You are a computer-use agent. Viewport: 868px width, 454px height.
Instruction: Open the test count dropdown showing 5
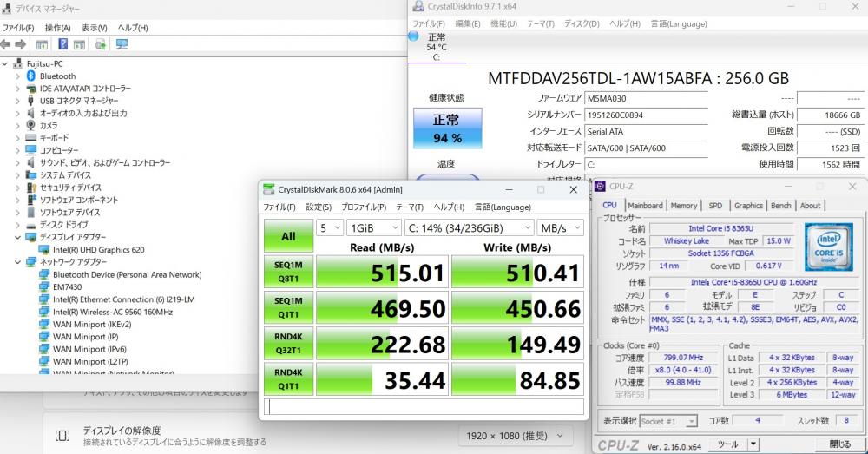[x=330, y=227]
